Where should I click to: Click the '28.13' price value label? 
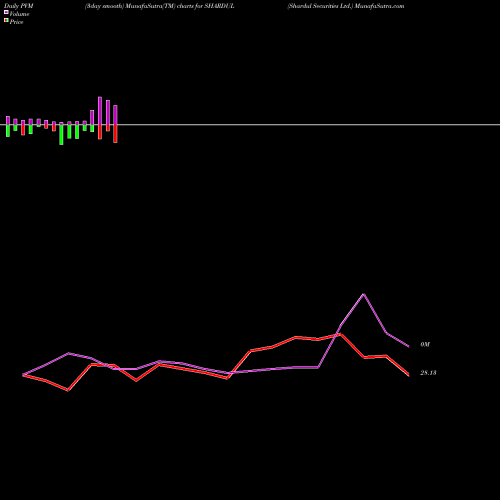428,373
